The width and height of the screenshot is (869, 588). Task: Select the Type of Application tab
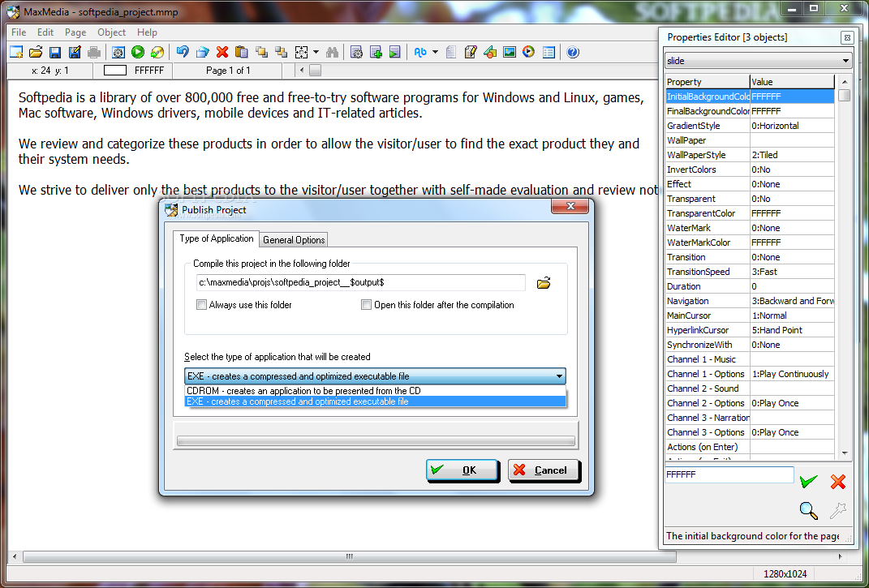pyautogui.click(x=216, y=238)
